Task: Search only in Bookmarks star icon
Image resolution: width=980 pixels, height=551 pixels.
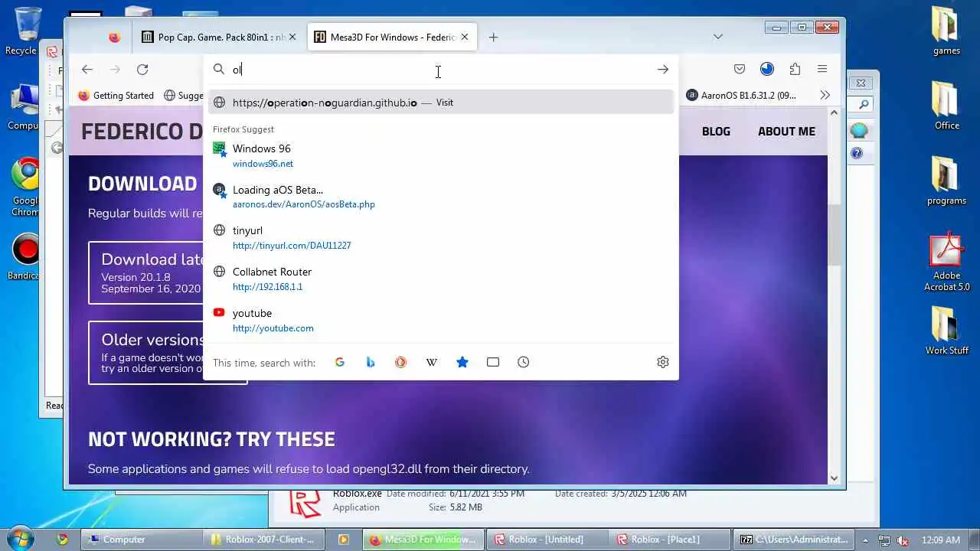Action: click(x=462, y=362)
